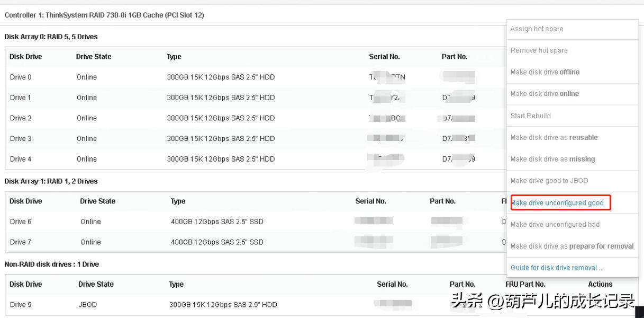Click Drive State header in Disk Array 1
Screen dimensions: 644x318
tap(97, 201)
